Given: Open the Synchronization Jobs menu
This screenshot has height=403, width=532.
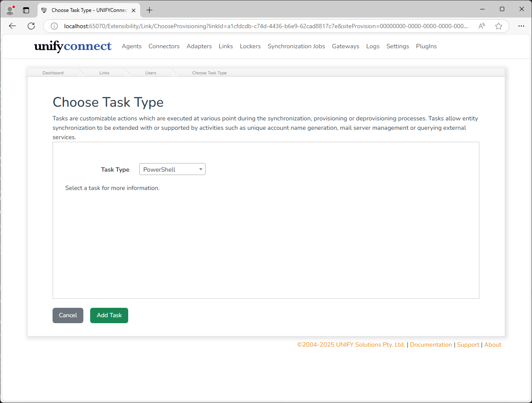Looking at the screenshot, I should [x=296, y=46].
